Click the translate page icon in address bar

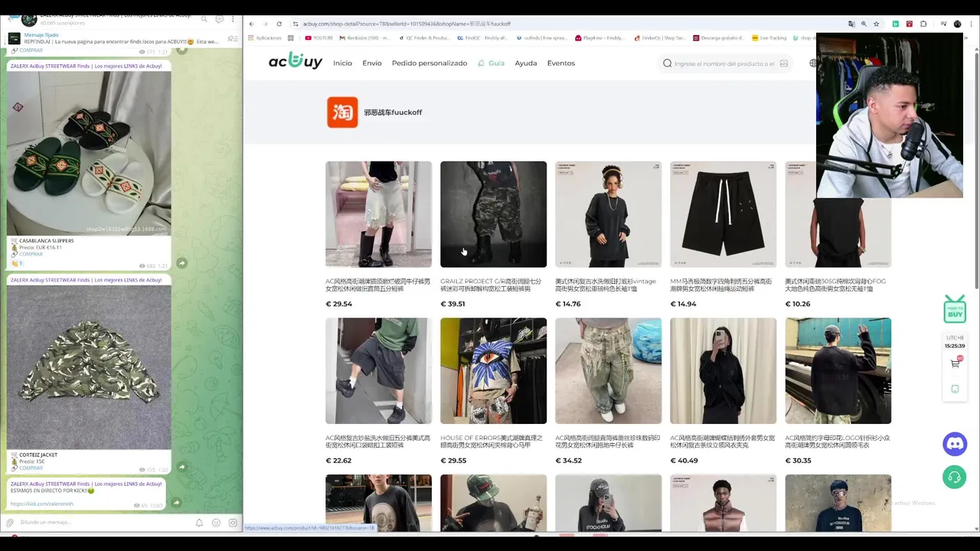pos(851,24)
